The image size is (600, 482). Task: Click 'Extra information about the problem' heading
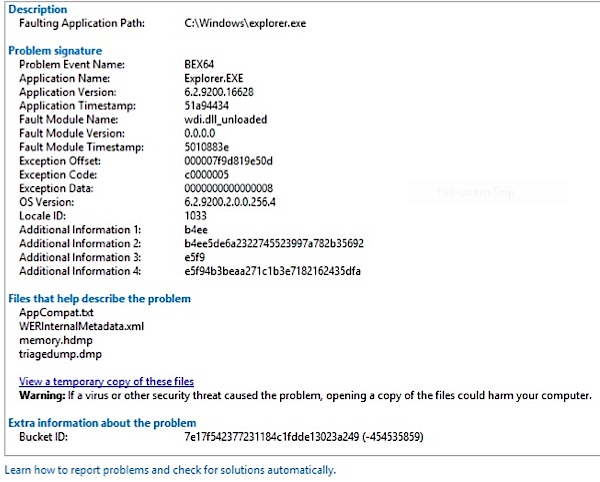102,423
